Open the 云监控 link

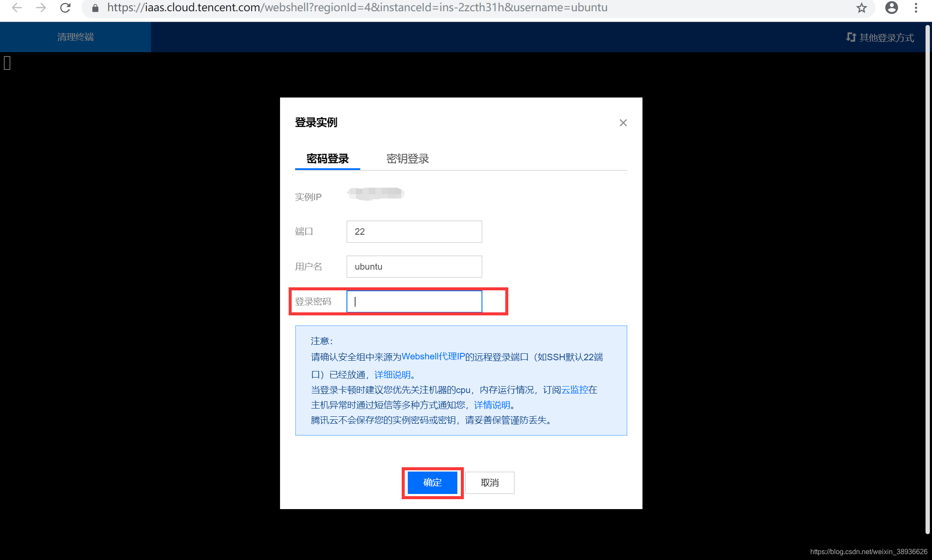tap(574, 390)
